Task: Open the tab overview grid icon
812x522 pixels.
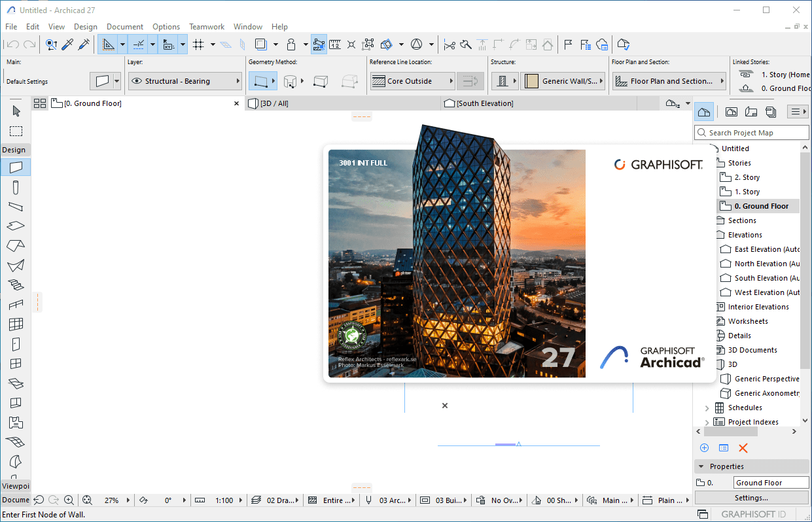Action: (x=40, y=103)
